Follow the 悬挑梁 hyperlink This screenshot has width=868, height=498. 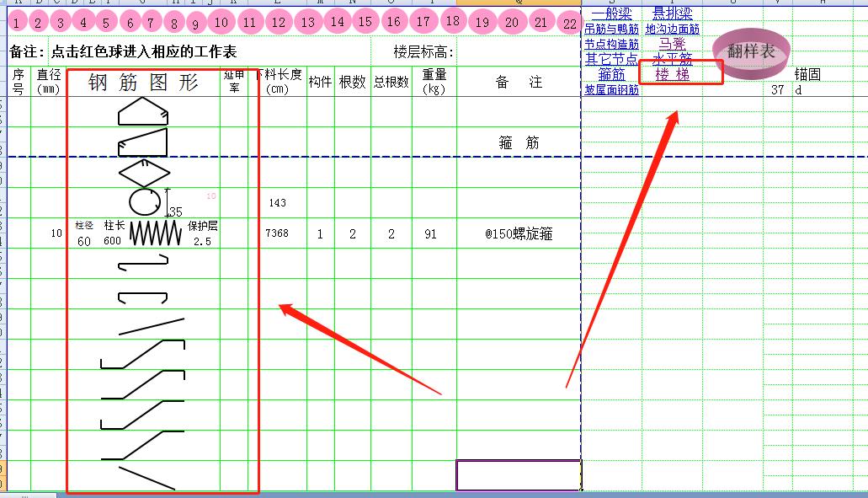pyautogui.click(x=672, y=13)
